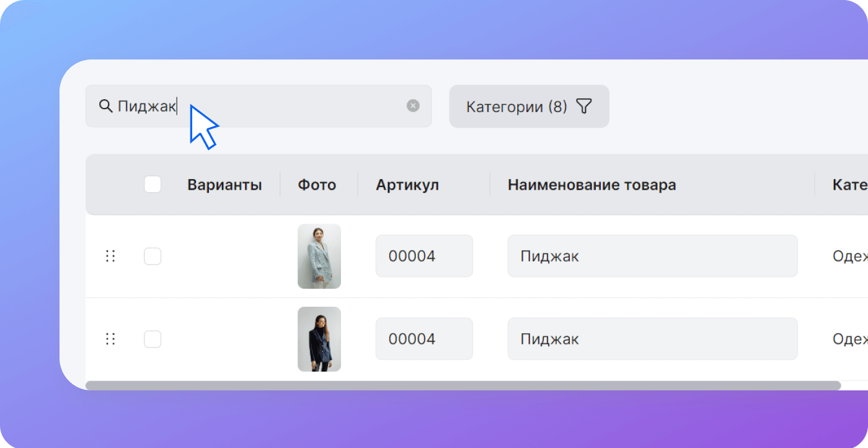Viewport: 868px width, 448px height.
Task: Open the Категории (8) filter dropdown
Action: pyautogui.click(x=528, y=107)
